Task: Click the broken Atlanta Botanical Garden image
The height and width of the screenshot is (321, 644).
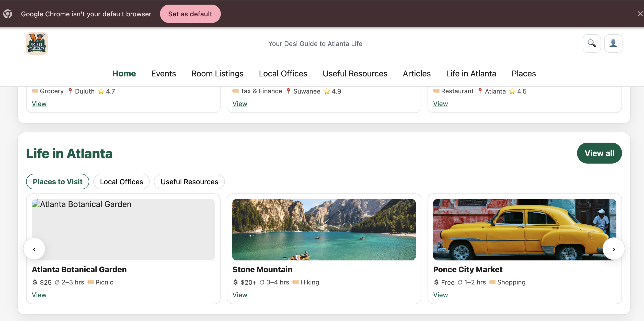Action: tap(123, 230)
